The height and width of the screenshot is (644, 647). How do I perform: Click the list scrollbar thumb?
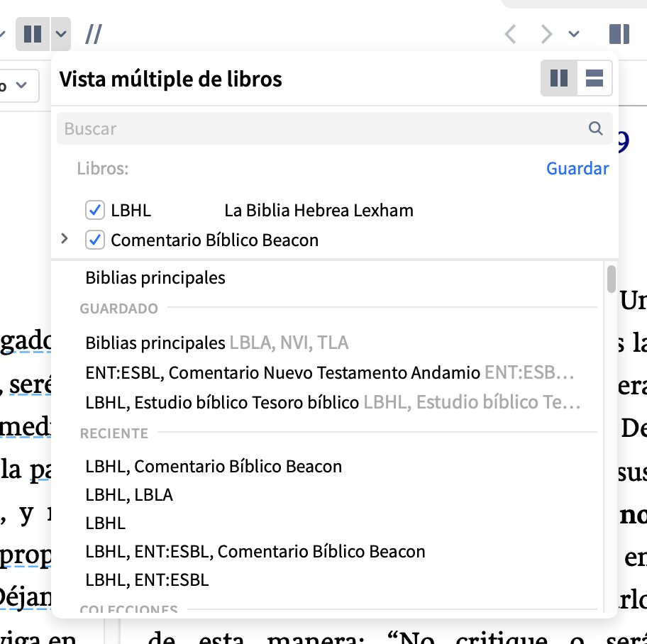(611, 279)
